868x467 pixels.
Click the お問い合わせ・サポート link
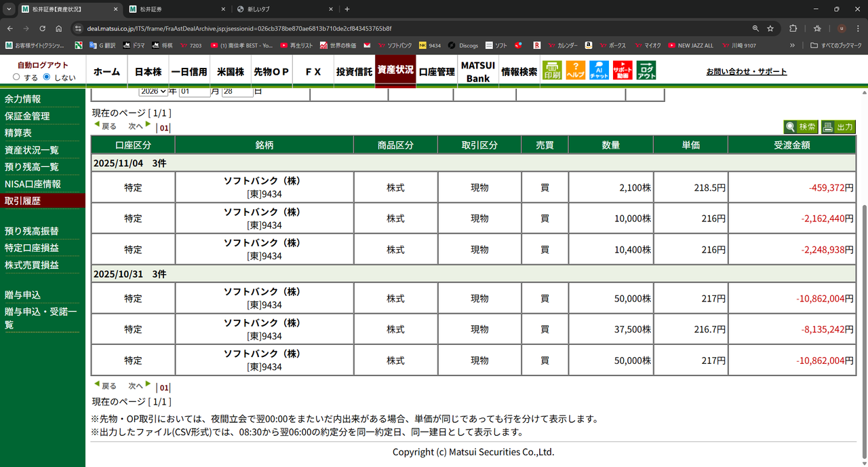[747, 71]
